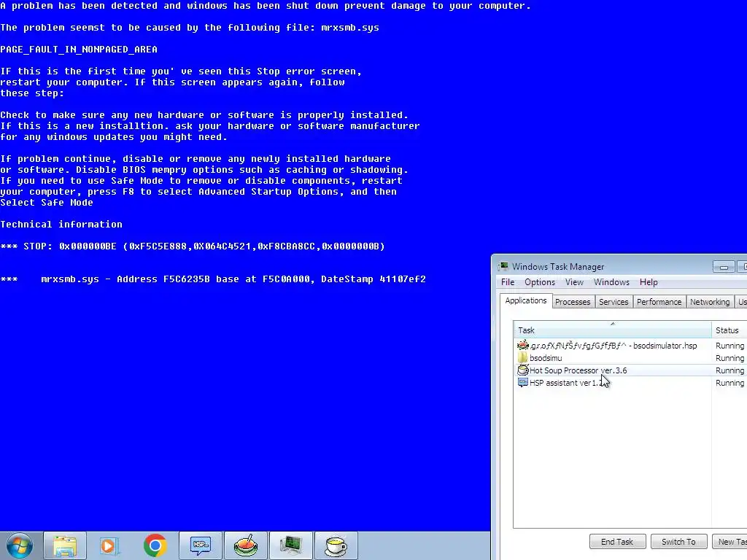Click the bsodsimu folder icon
The image size is (747, 560).
523,357
